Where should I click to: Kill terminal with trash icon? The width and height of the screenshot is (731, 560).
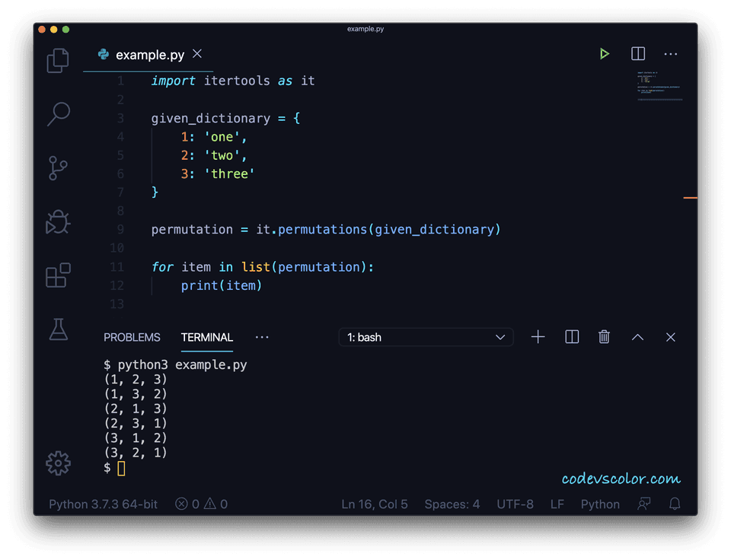tap(604, 336)
